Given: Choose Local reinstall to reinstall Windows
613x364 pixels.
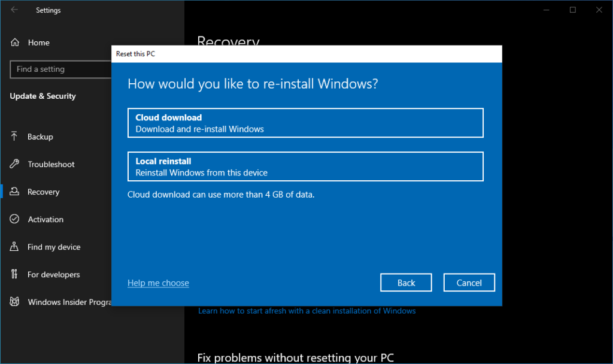Looking at the screenshot, I should point(305,166).
